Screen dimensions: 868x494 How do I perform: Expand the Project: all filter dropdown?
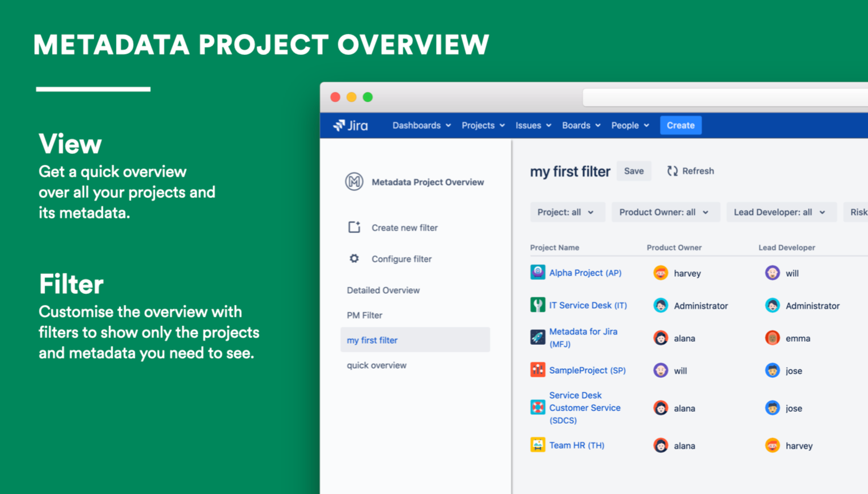(566, 212)
